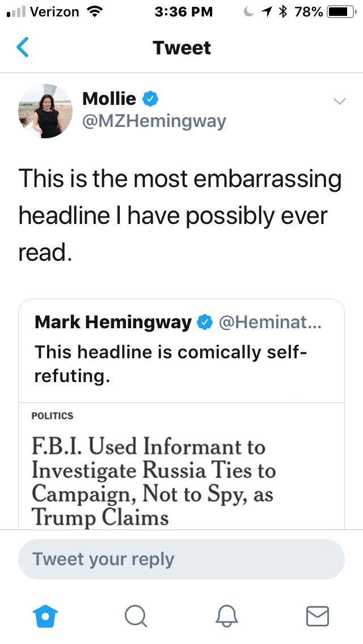The image size is (363, 644).
Task: Tap the Tweet your reply field
Action: point(181,559)
